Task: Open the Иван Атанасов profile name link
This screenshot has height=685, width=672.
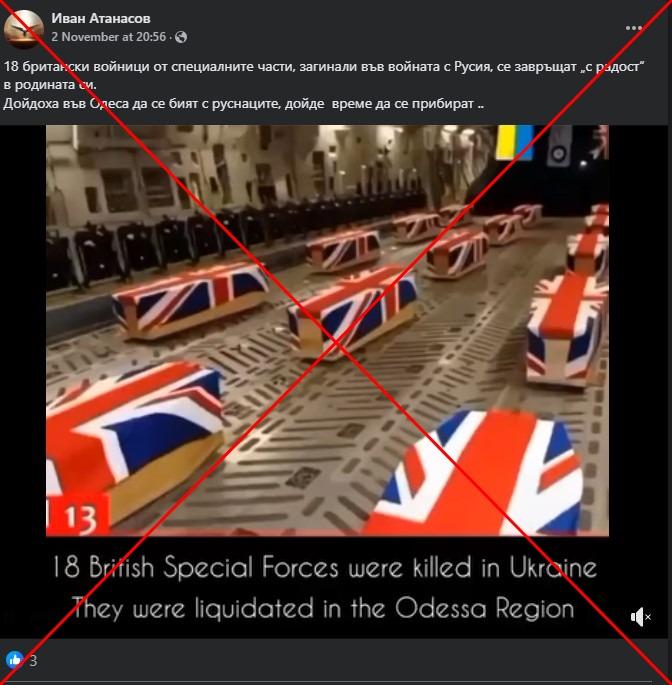Action: coord(101,18)
